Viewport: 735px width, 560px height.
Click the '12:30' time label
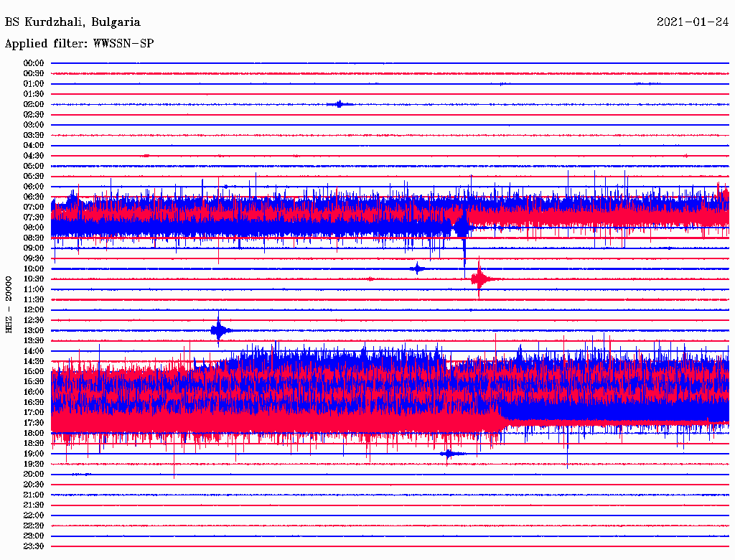[34, 320]
